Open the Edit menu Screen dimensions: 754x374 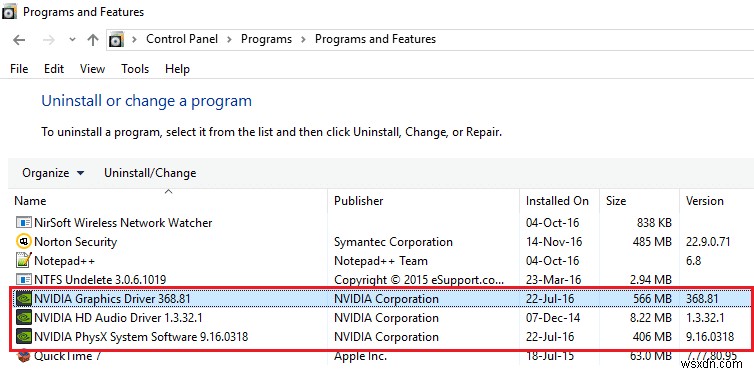pos(54,69)
